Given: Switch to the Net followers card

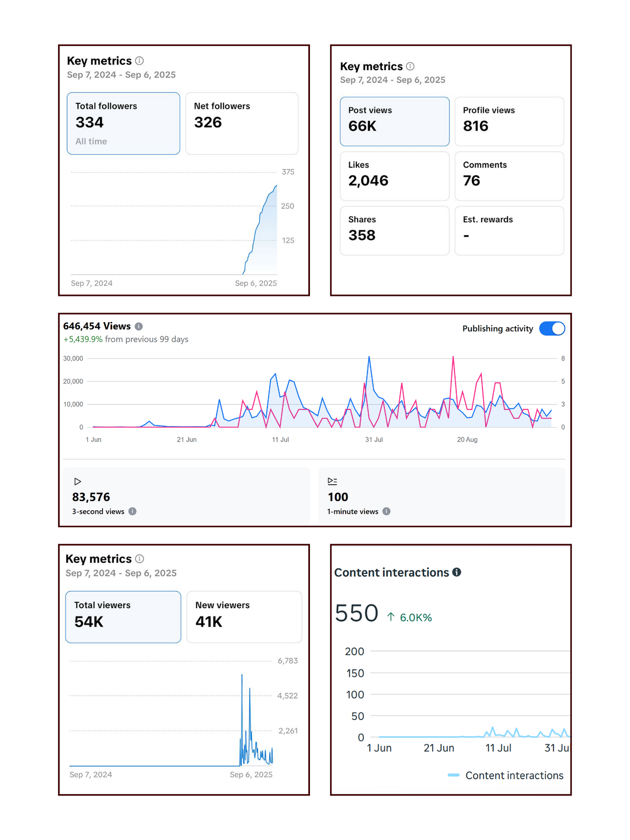Looking at the screenshot, I should click(242, 123).
